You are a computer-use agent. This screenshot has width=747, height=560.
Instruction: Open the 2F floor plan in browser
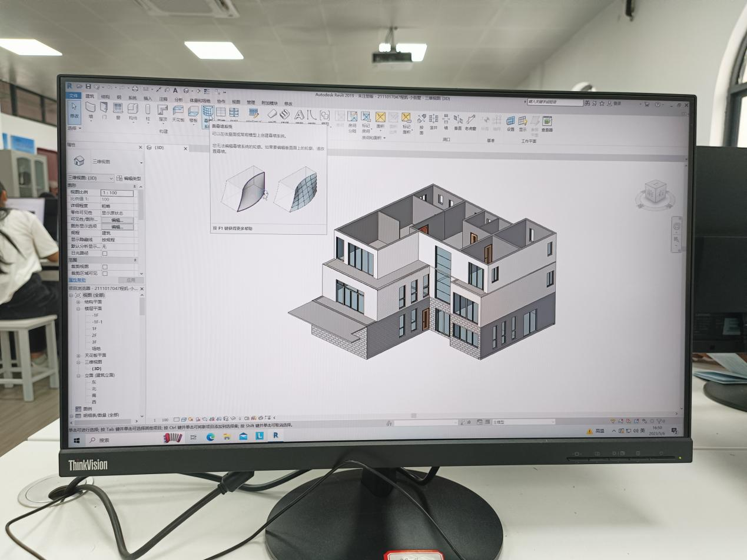[94, 335]
